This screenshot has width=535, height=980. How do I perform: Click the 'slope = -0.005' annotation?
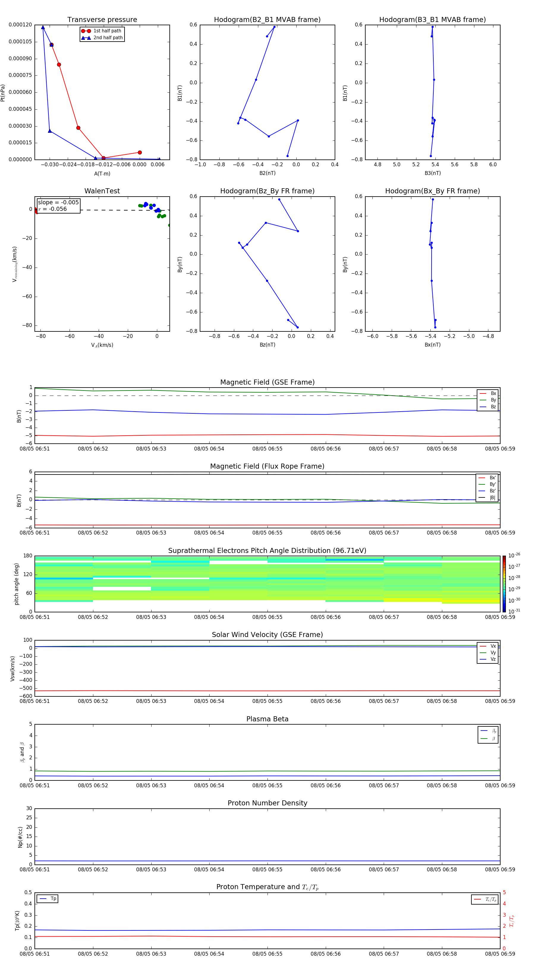tap(58, 203)
